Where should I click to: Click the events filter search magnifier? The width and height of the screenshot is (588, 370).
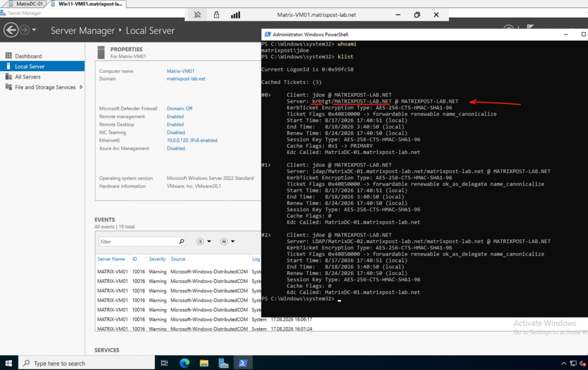181,242
